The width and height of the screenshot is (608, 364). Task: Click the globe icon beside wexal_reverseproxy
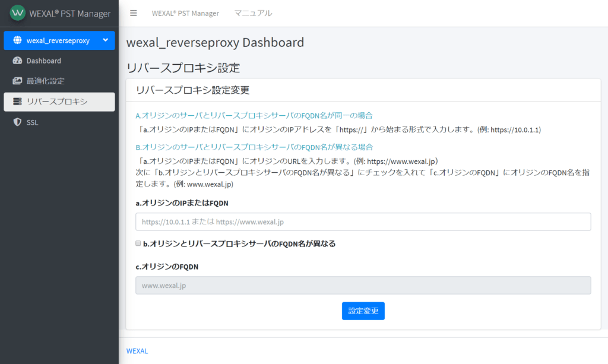17,40
